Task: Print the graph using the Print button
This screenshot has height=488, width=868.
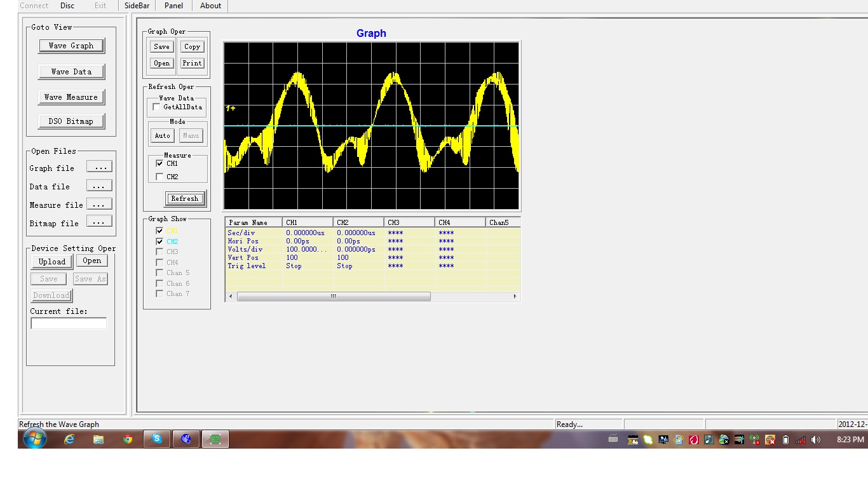Action: tap(191, 63)
